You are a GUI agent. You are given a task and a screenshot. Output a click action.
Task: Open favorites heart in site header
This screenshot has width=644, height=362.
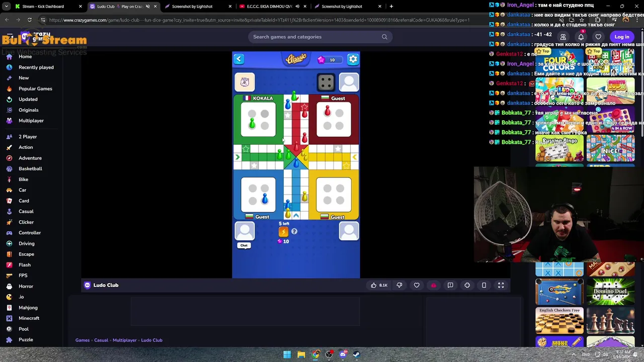[598, 37]
